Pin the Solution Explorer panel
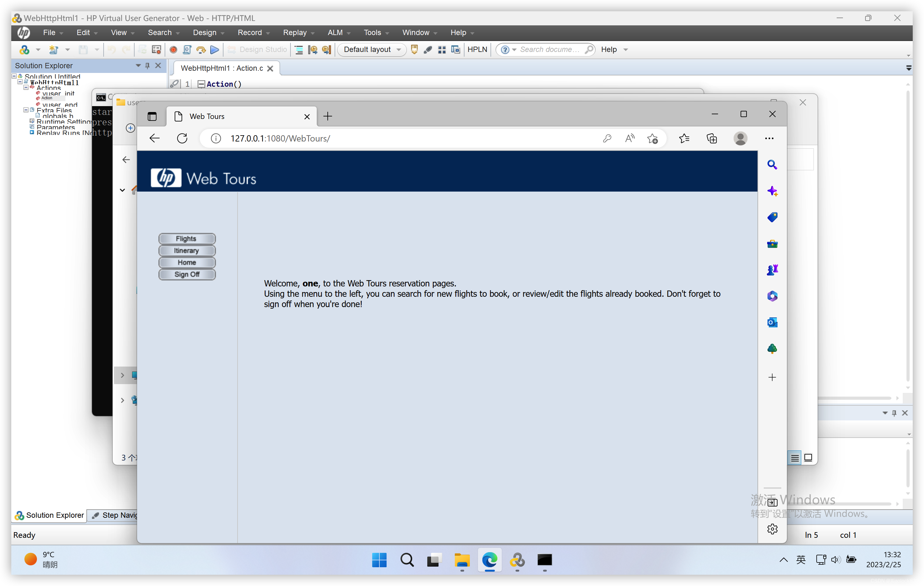 [x=147, y=65]
